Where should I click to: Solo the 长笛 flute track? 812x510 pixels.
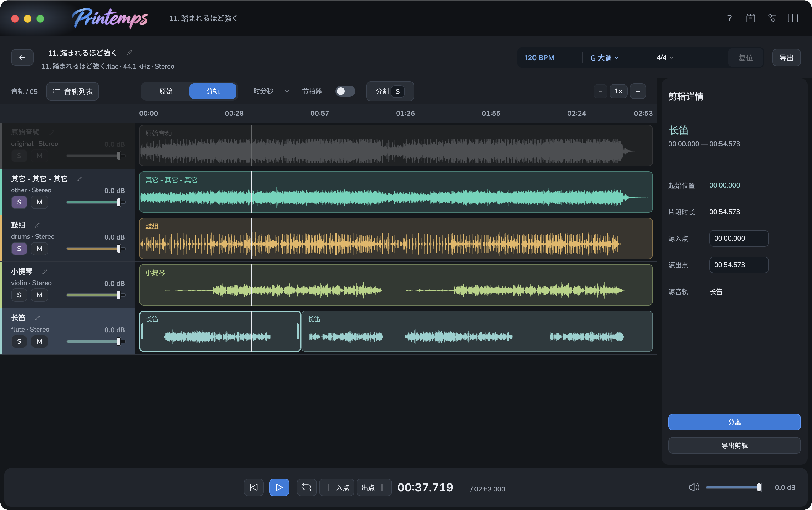(19, 341)
